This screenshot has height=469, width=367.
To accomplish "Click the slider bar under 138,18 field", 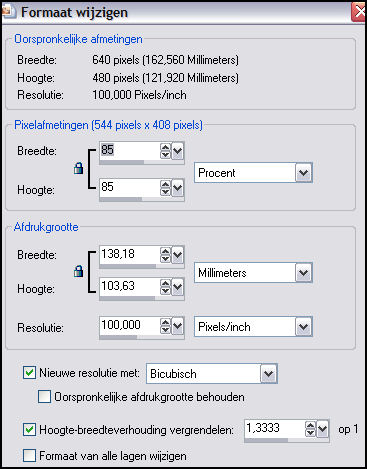I will [x=142, y=267].
